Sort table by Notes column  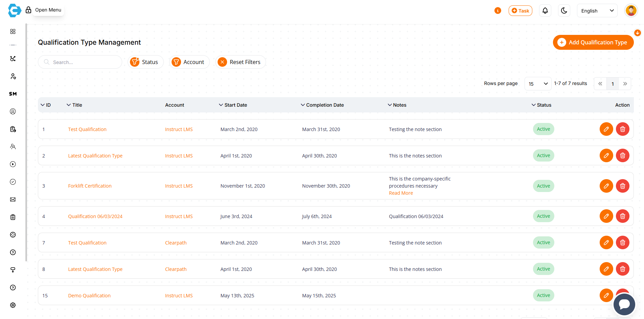click(397, 105)
